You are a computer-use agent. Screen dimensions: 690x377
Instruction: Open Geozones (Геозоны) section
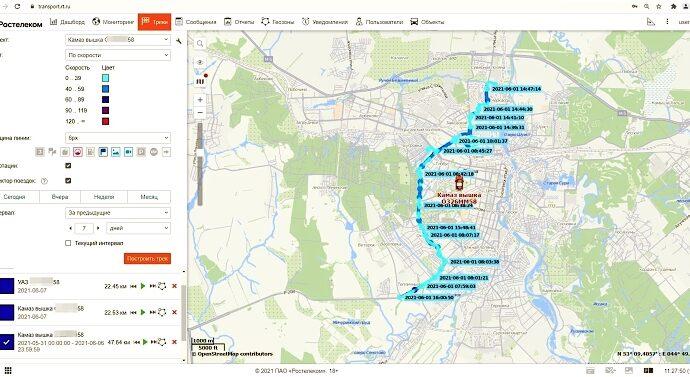pos(277,22)
